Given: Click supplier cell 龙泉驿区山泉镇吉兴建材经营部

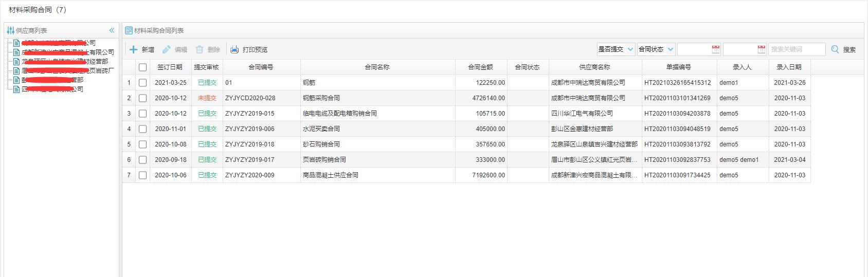Looking at the screenshot, I should 594,144.
